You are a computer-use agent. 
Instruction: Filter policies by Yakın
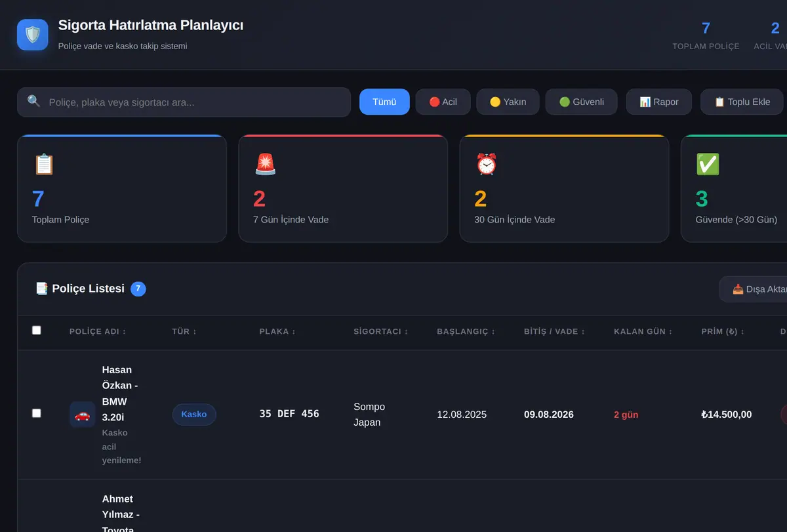508,102
